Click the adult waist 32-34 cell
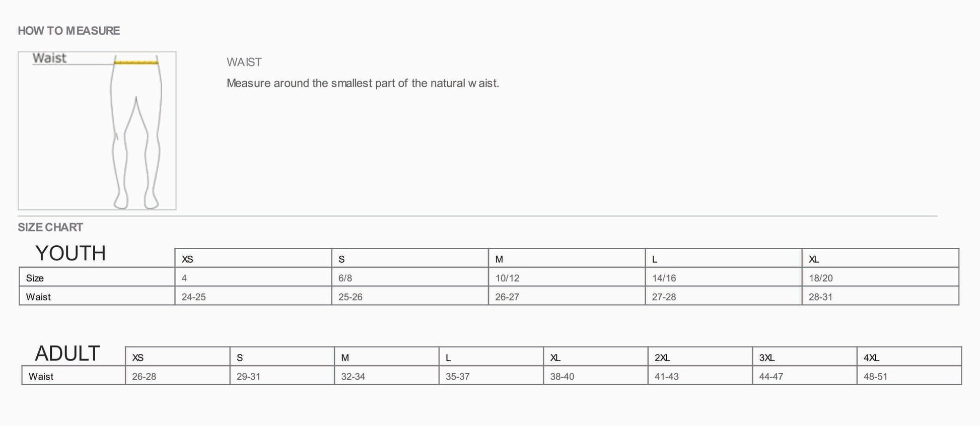The image size is (980, 426). [353, 377]
